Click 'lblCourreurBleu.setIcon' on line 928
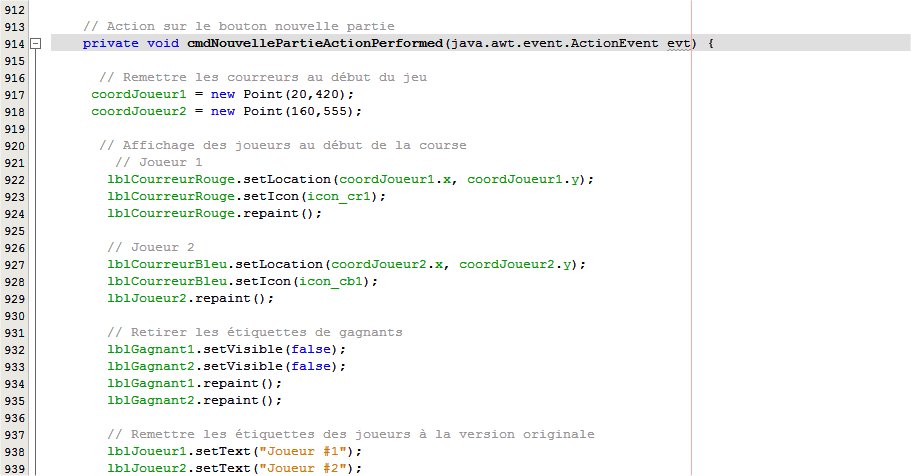Image resolution: width=911 pixels, height=476 pixels. coord(199,281)
